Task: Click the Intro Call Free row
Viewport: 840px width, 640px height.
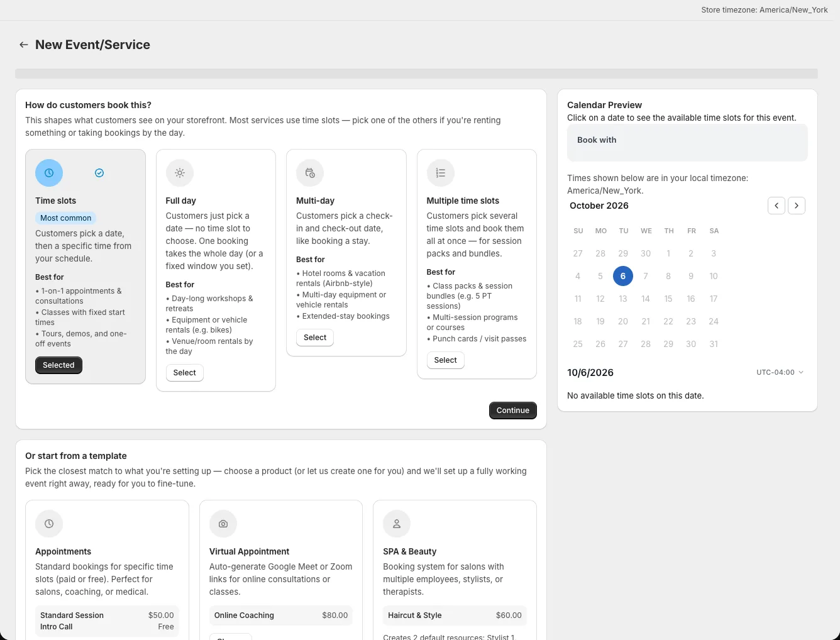Action: coord(107,627)
